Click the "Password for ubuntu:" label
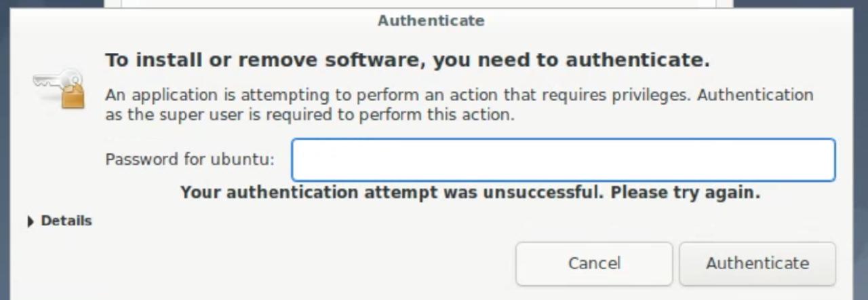868x300 pixels. (x=189, y=160)
